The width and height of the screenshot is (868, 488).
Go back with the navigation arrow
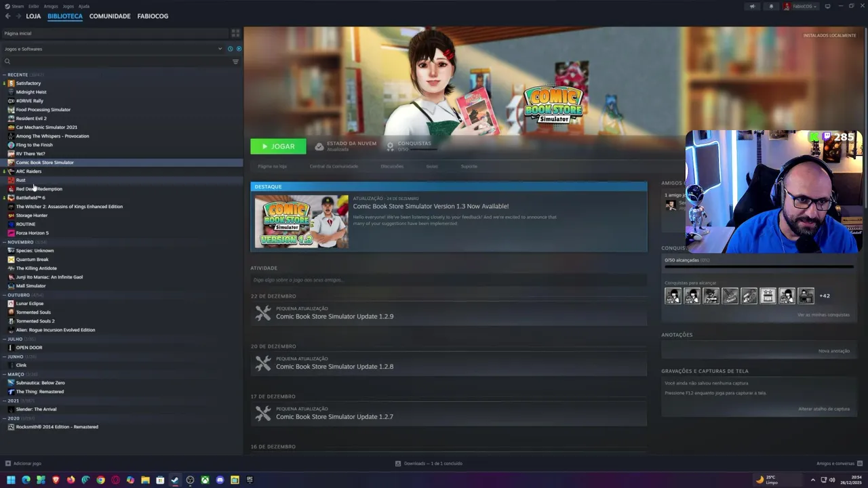(x=7, y=16)
